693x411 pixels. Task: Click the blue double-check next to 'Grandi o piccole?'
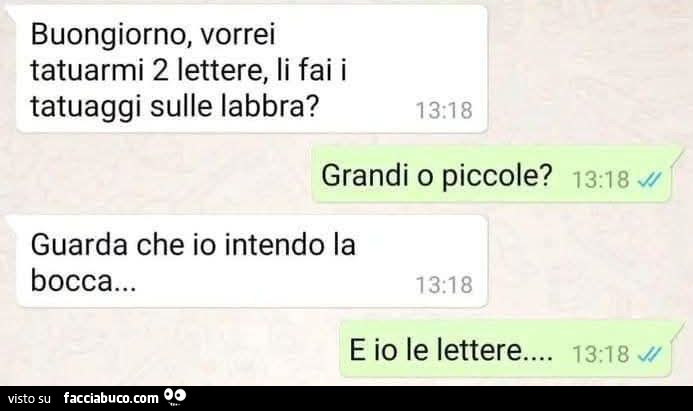tap(650, 179)
